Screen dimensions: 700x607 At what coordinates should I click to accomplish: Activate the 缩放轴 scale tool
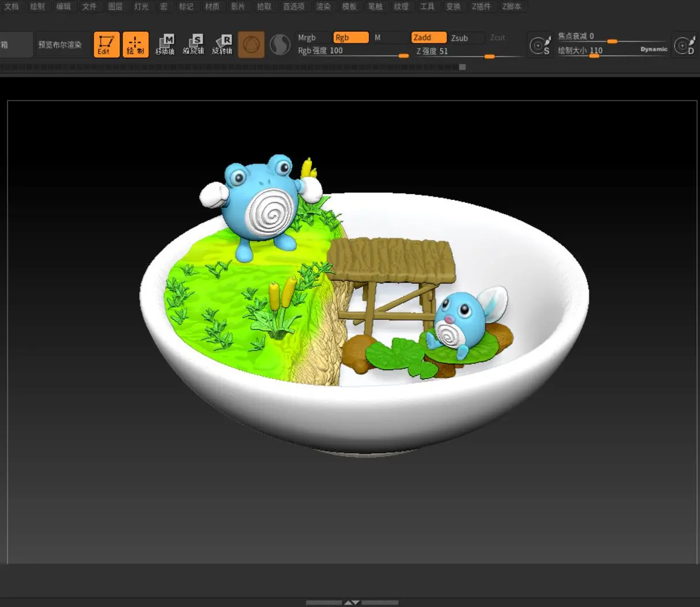pos(193,44)
